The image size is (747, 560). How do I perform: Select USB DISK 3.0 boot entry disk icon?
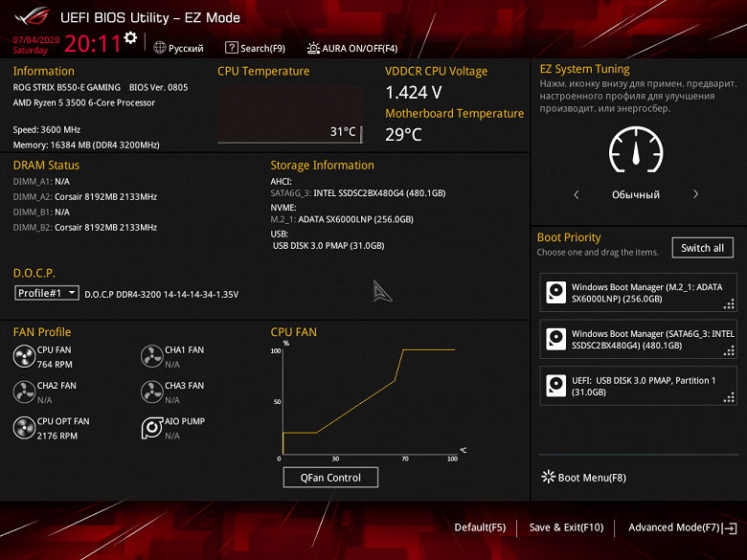[x=556, y=386]
